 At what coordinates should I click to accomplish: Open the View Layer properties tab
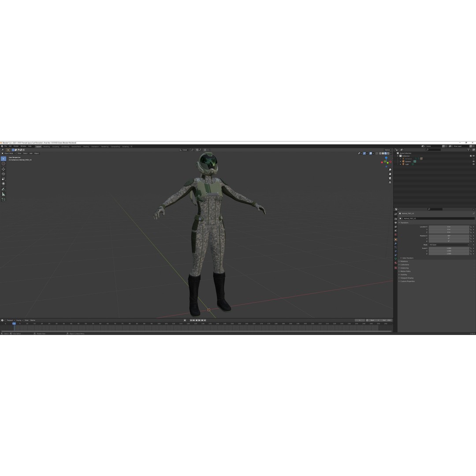(395, 227)
